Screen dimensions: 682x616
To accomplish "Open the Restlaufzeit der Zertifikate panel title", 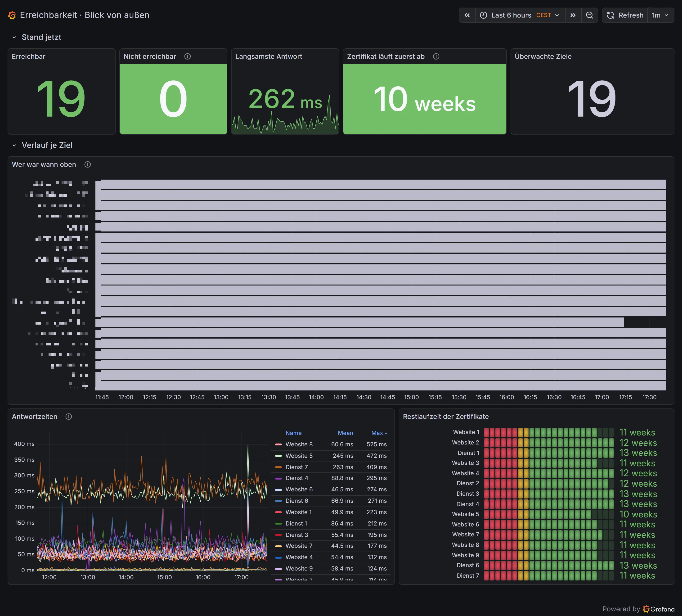I will pyautogui.click(x=445, y=417).
